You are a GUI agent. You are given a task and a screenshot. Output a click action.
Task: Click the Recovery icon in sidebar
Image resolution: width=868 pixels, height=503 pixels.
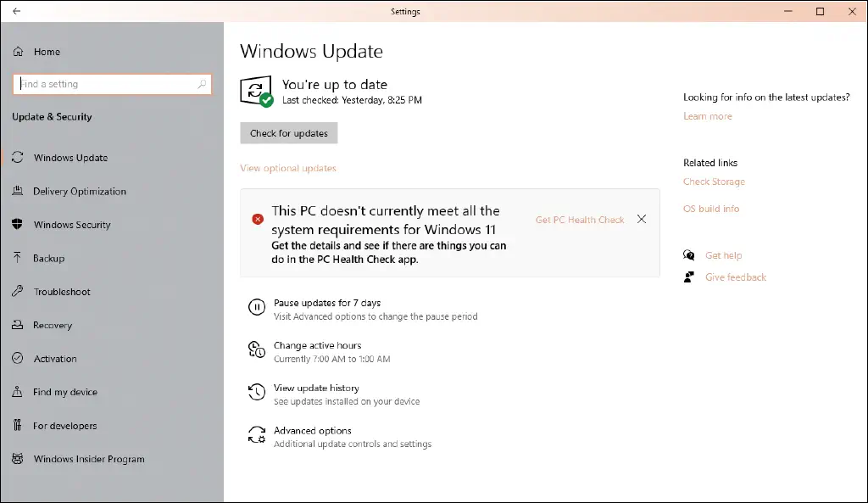click(18, 325)
